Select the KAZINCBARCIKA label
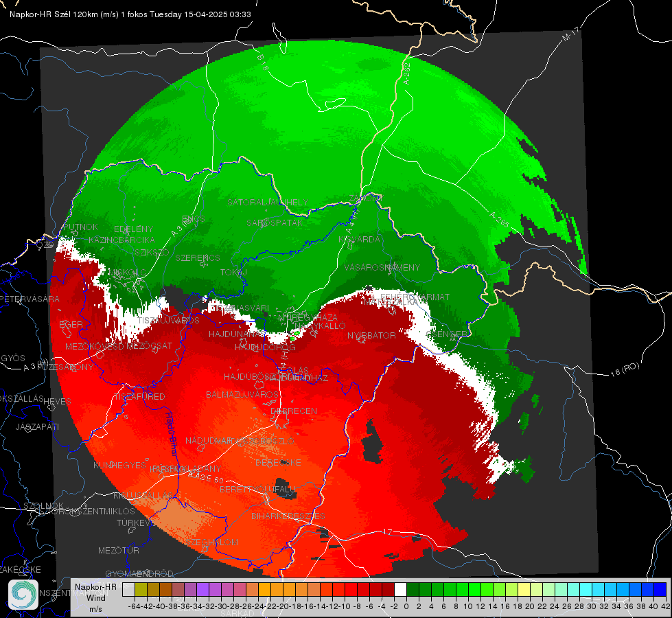672x618 pixels. click(121, 240)
